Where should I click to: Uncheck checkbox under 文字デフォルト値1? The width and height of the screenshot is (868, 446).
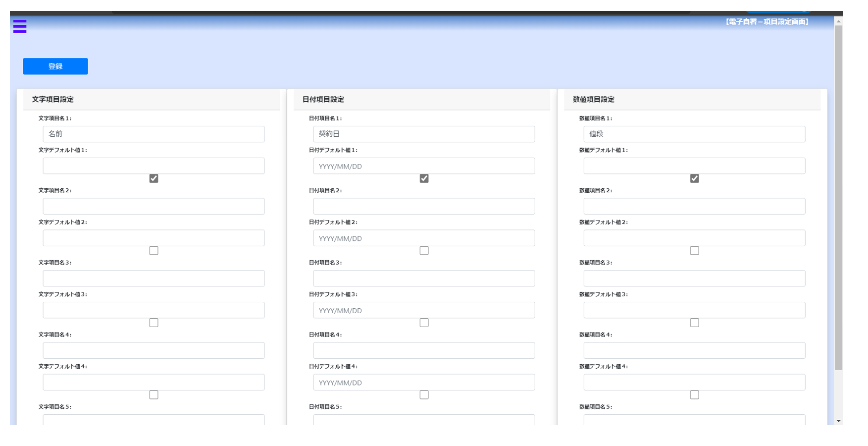pyautogui.click(x=154, y=178)
